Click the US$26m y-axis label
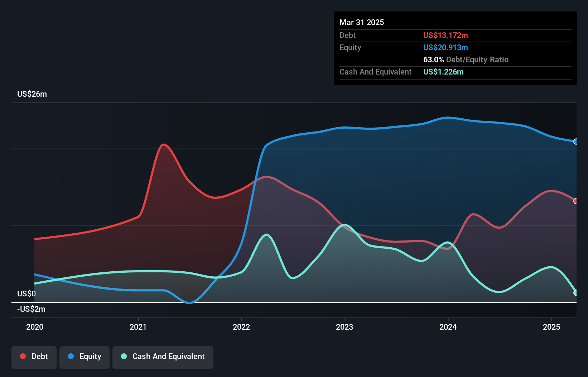Image resolution: width=588 pixels, height=377 pixels. [32, 94]
